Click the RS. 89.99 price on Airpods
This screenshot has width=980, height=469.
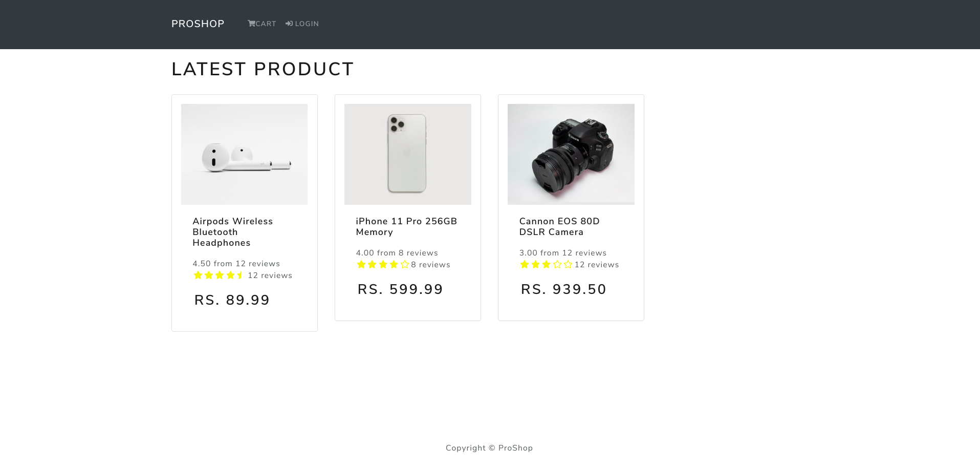click(232, 300)
